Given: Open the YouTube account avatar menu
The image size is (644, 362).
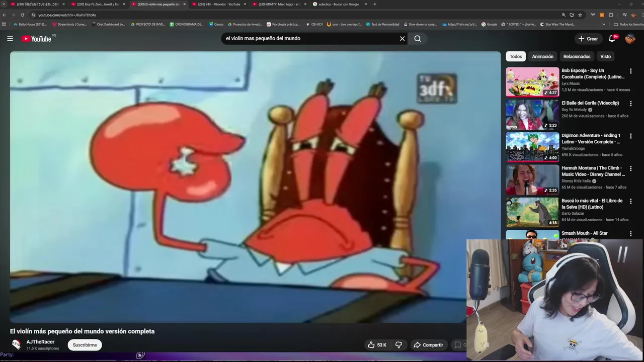Looking at the screenshot, I should 630,39.
